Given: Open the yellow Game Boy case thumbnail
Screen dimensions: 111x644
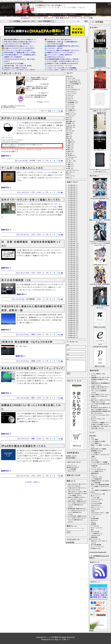Looking at the screenshot, I should [8, 176].
